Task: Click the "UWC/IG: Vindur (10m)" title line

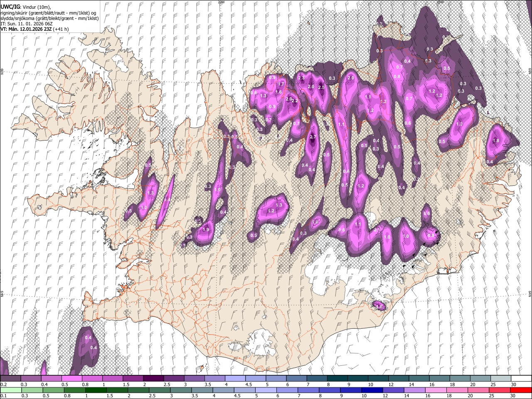Action: click(x=26, y=7)
